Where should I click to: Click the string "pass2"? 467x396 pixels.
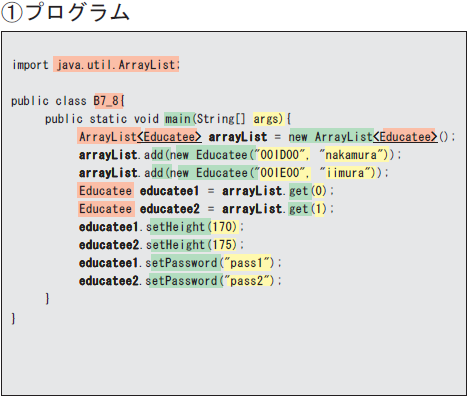pos(247,281)
